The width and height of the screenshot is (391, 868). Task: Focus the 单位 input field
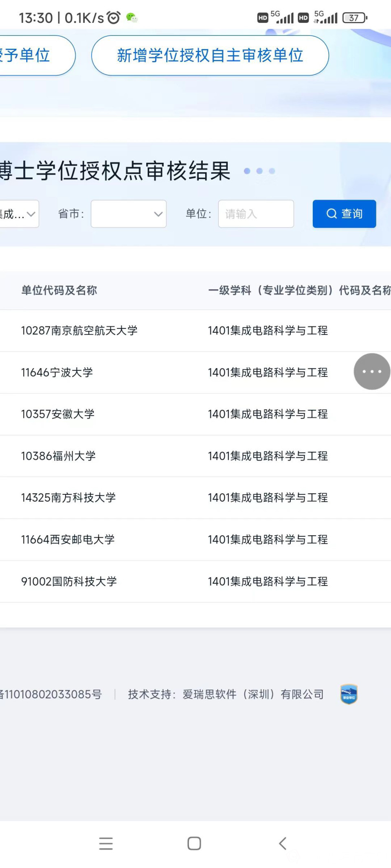pos(256,214)
